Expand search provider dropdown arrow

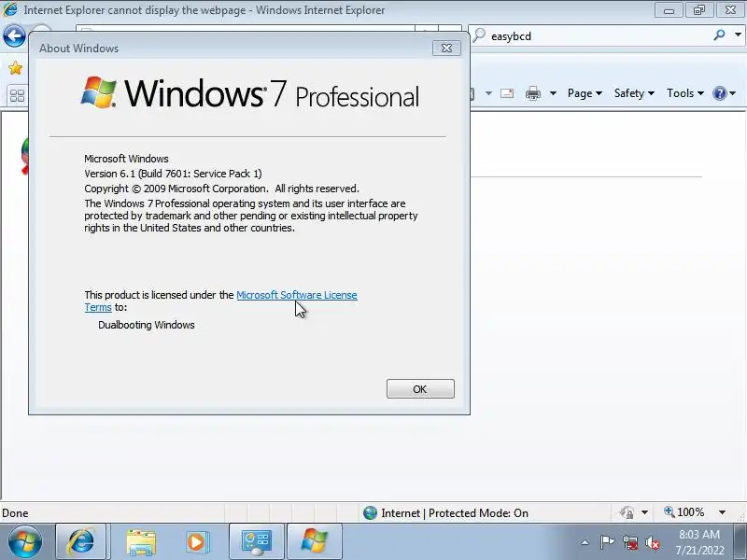click(x=738, y=35)
